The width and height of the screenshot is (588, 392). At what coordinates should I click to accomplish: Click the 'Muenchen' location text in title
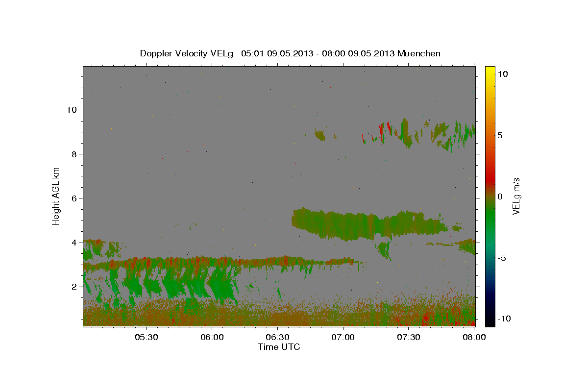[419, 53]
